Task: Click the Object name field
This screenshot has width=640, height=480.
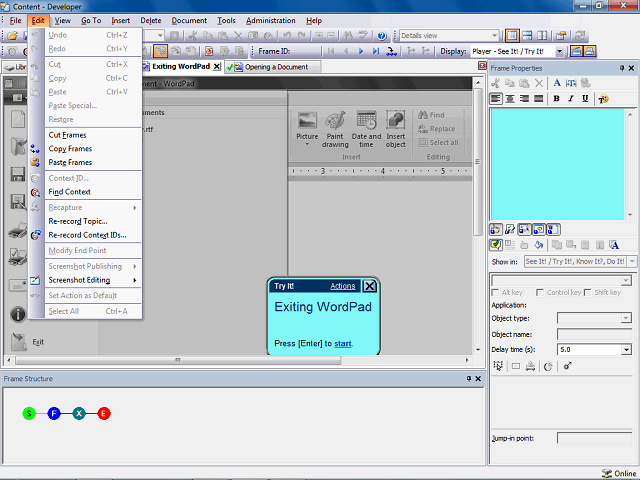Action: click(x=594, y=334)
